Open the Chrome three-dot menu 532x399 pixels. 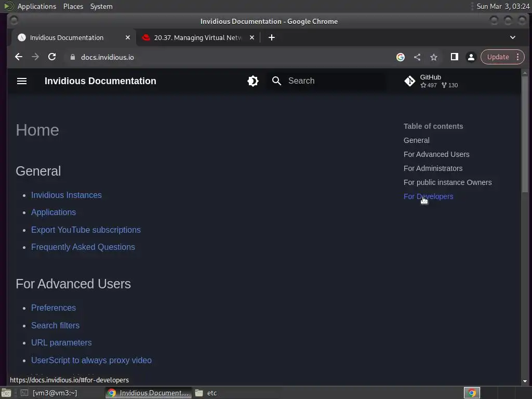(x=518, y=57)
